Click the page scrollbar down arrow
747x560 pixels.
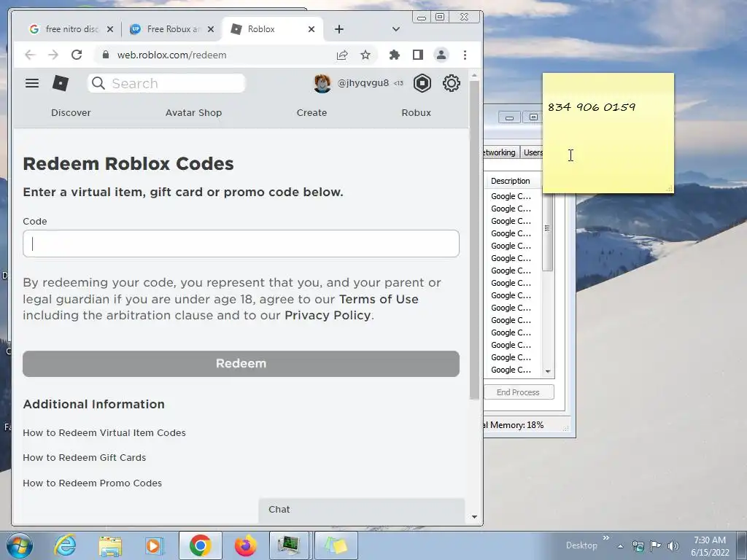pyautogui.click(x=474, y=517)
